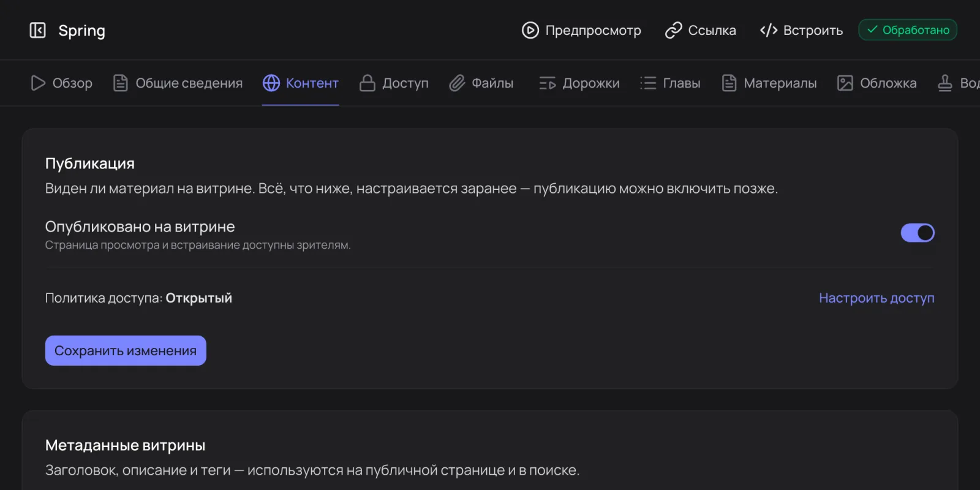Viewport: 980px width, 490px height.
Task: Click the Контент globe icon
Action: pos(271,83)
